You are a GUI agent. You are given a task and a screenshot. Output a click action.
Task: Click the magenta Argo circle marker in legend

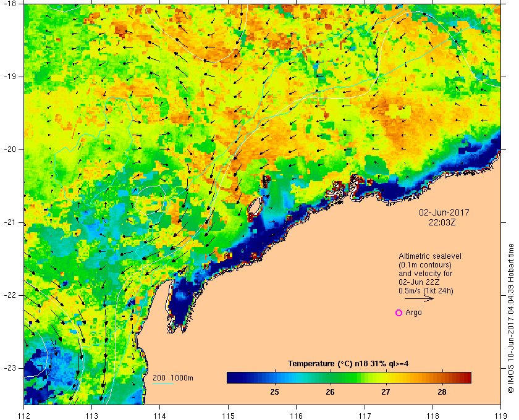click(399, 313)
